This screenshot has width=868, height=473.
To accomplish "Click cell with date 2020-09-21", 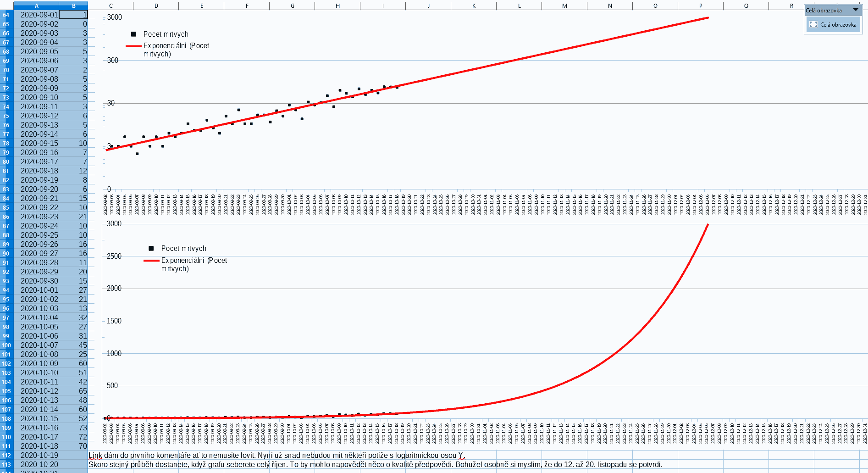I will click(x=37, y=198).
